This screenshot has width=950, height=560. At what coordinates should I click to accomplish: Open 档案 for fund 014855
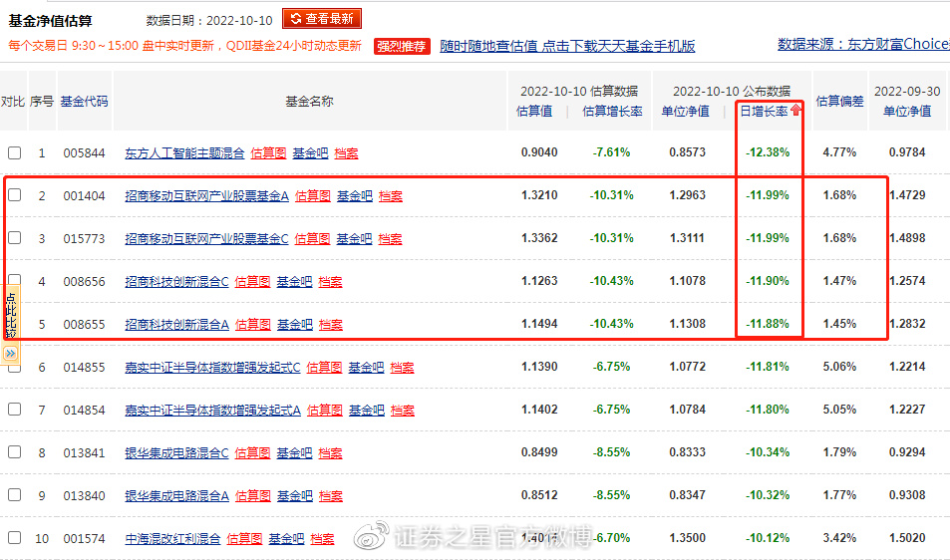coord(403,368)
